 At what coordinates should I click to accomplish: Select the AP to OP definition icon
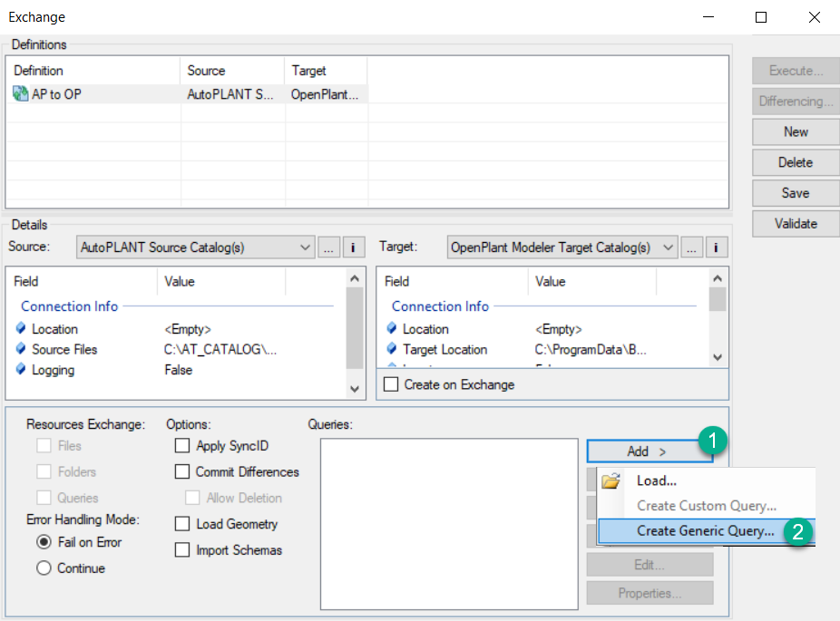[20, 93]
